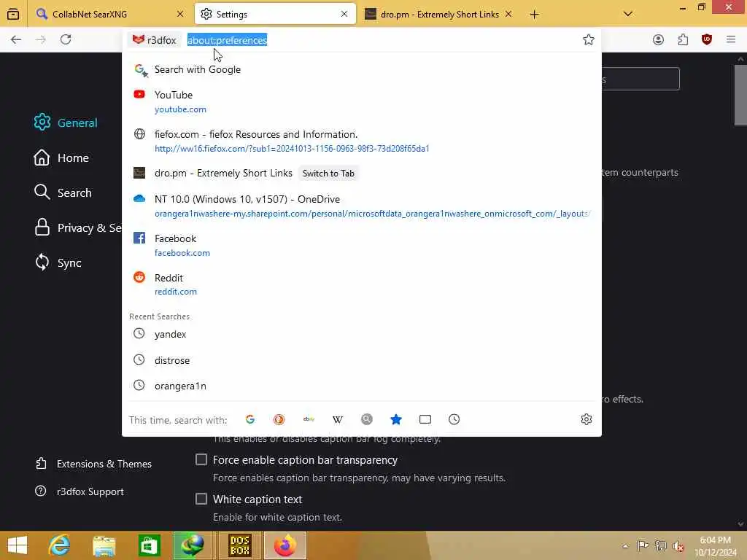Open r3dfox Support link
The width and height of the screenshot is (747, 560).
click(80, 491)
